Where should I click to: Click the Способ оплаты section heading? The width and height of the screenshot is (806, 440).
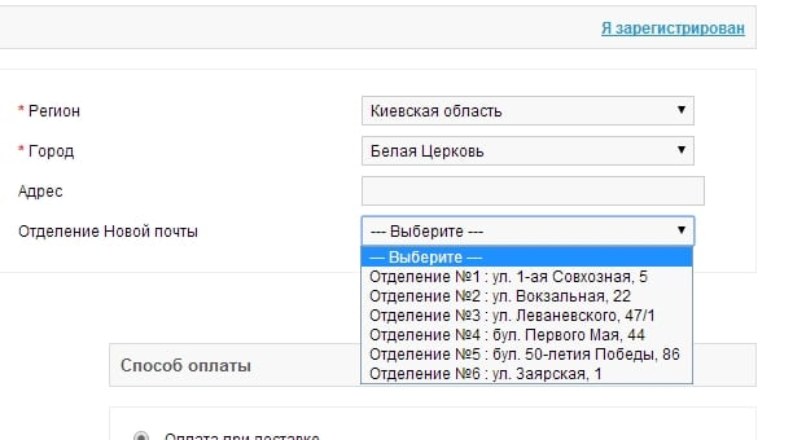click(x=186, y=365)
